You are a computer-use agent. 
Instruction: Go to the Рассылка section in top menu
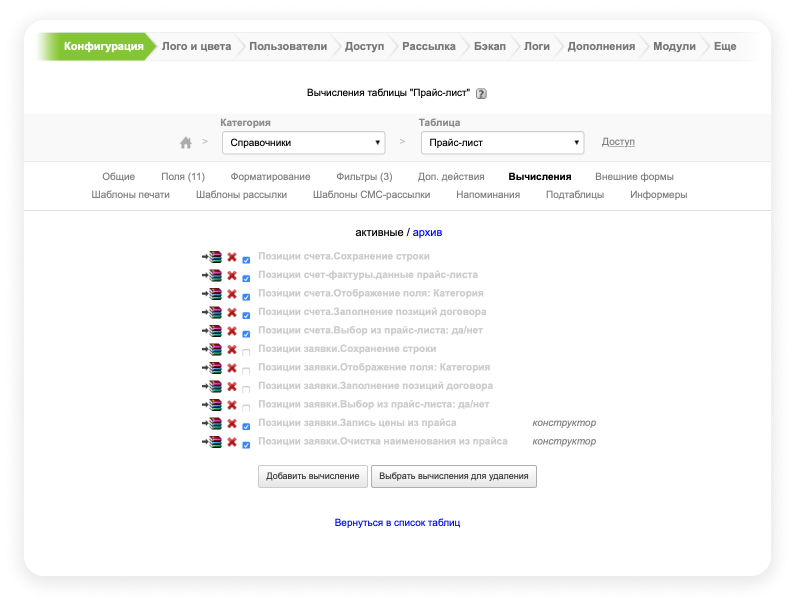click(x=429, y=46)
